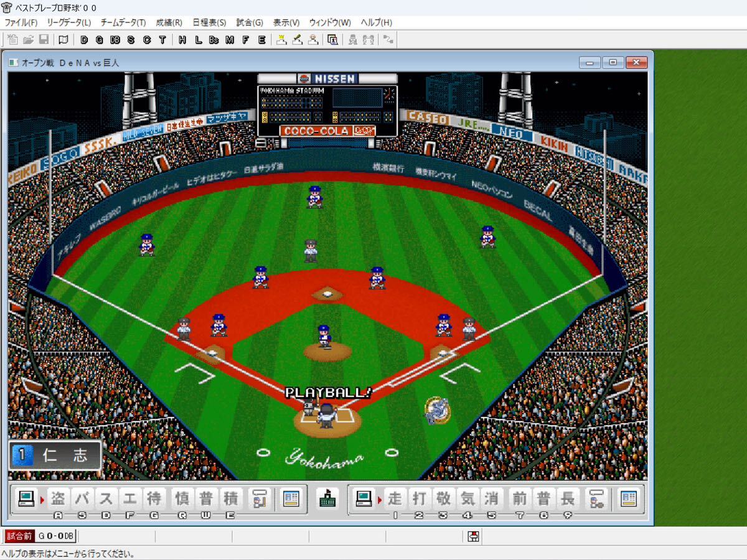The width and height of the screenshot is (747, 560).
Task: Open the ヘルプ(H) menu
Action: [377, 22]
